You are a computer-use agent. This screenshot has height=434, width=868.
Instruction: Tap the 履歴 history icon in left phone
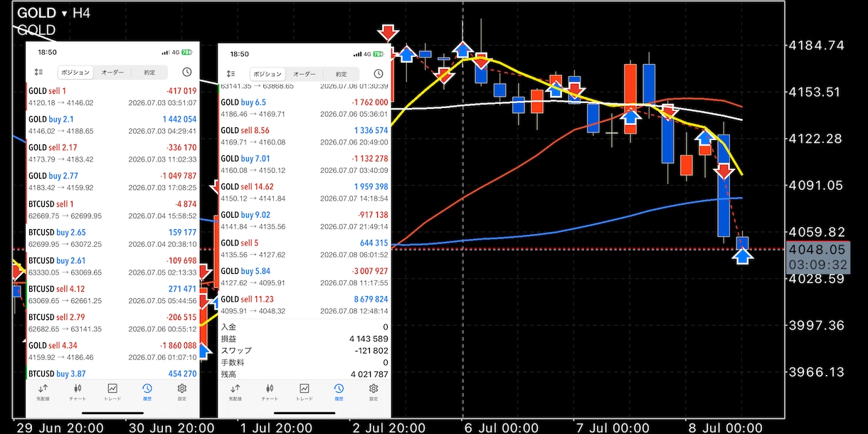pyautogui.click(x=147, y=391)
